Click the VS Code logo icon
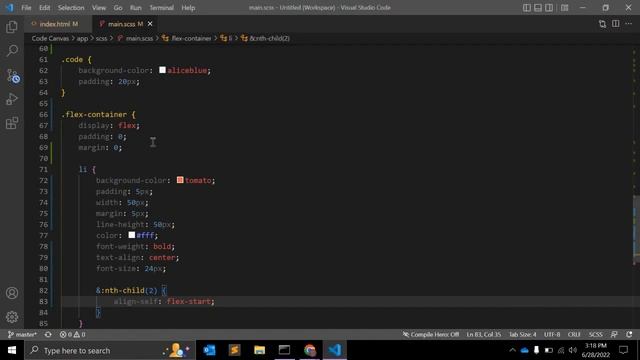 pos(9,7)
